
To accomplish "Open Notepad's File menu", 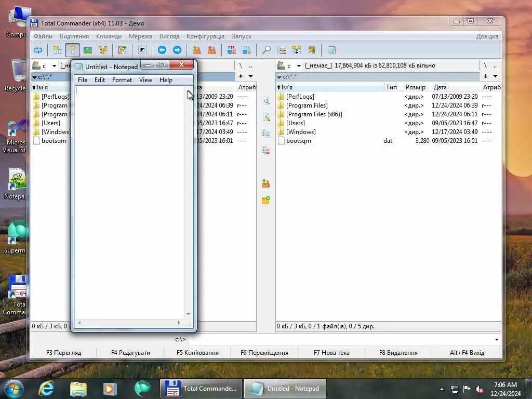I will click(83, 79).
